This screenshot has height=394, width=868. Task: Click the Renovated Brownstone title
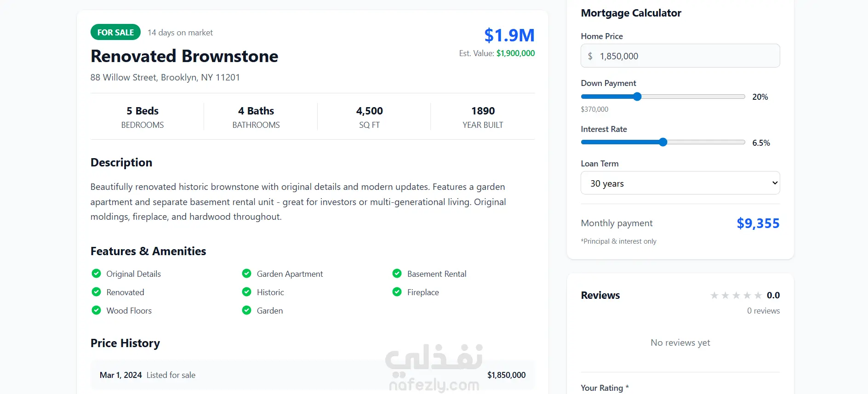184,56
